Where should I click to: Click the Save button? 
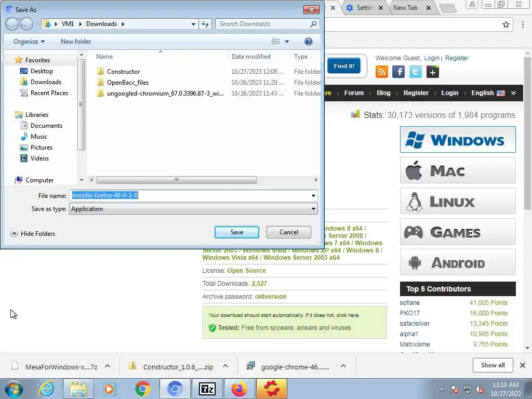[237, 232]
